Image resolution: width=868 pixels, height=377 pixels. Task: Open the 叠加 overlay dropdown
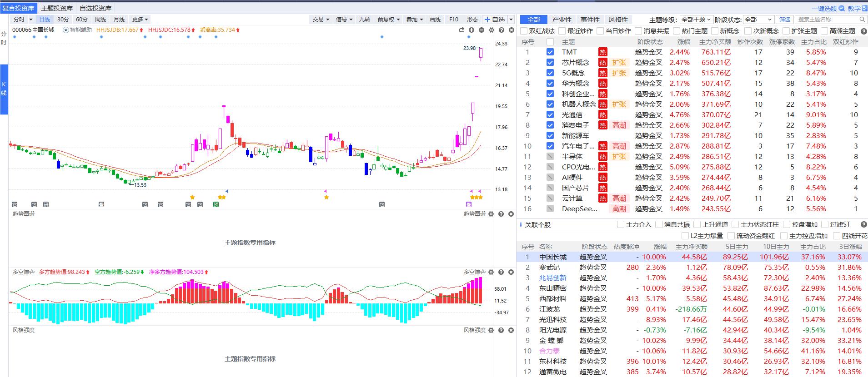(414, 20)
